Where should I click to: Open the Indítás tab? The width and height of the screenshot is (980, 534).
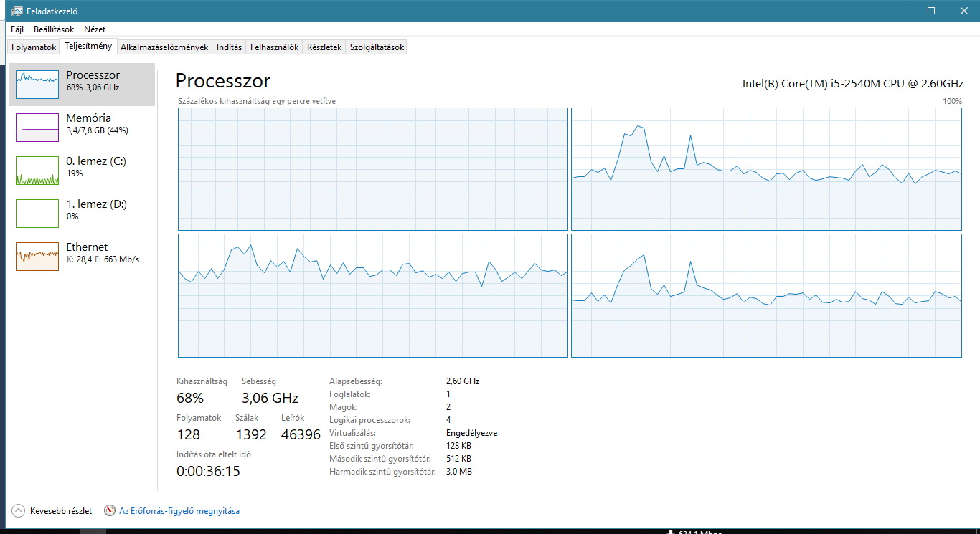point(229,47)
